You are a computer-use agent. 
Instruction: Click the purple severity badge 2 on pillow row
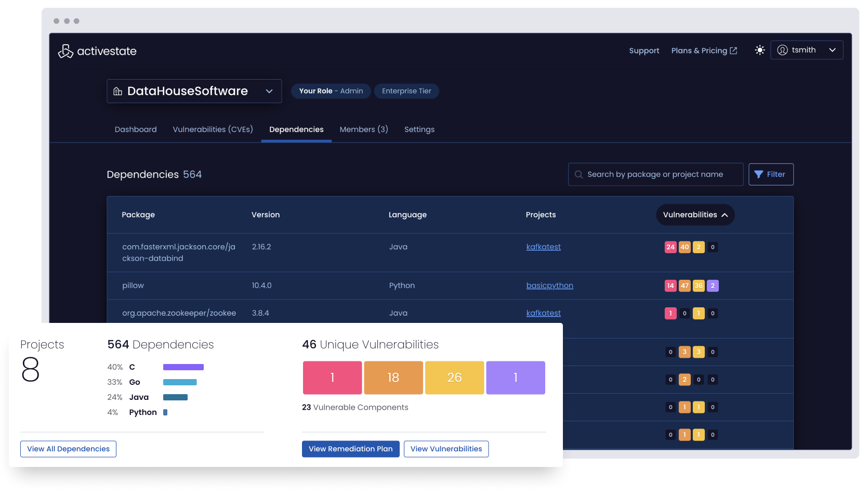click(713, 285)
